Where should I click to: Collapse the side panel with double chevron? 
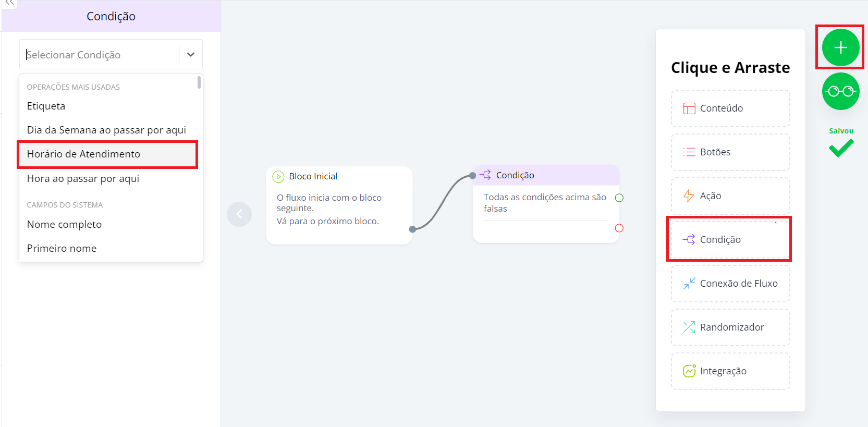click(9, 3)
